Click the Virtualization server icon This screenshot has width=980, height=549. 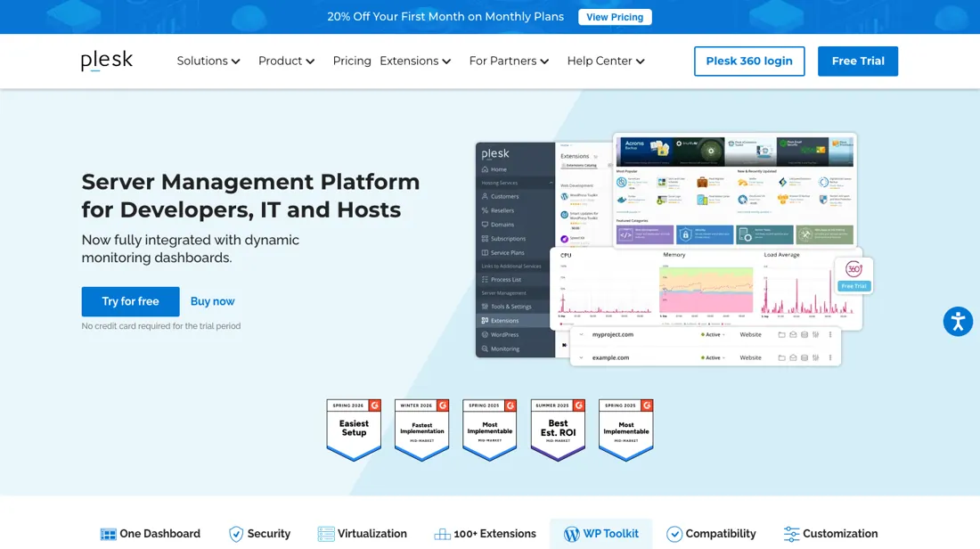tap(325, 534)
